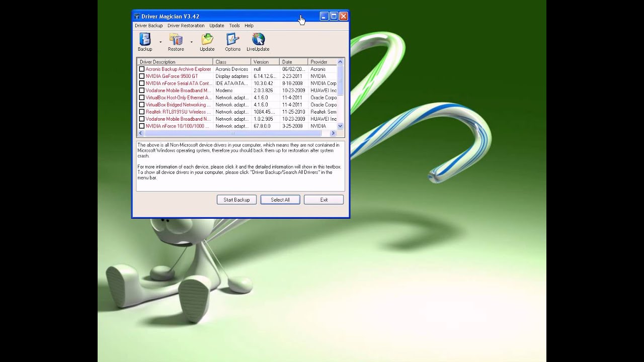This screenshot has height=362, width=644.
Task: Click the version value '1.0.2.905'
Action: tap(263, 119)
